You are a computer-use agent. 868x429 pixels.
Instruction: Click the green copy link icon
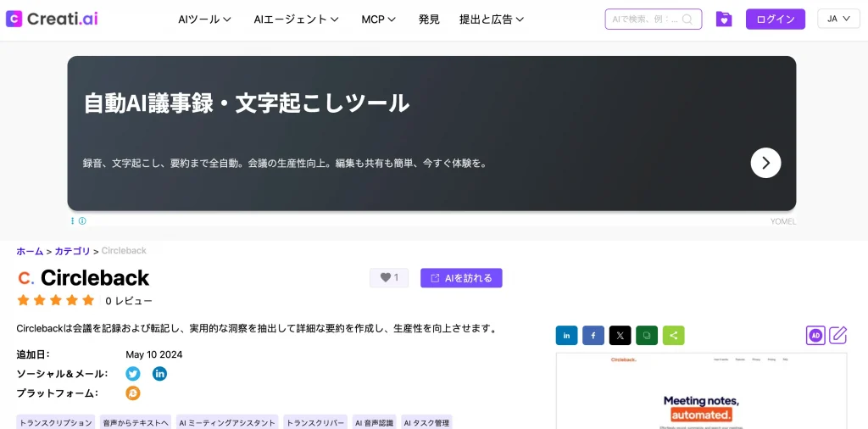click(x=647, y=335)
